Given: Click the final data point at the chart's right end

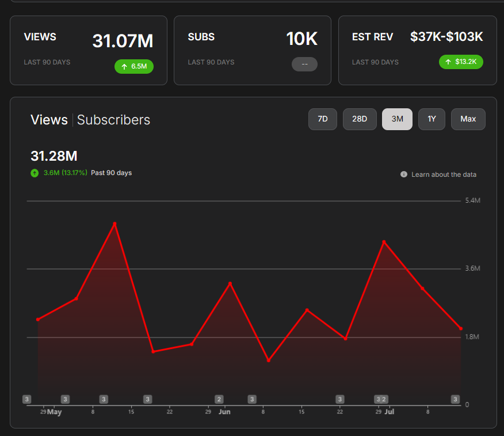Looking at the screenshot, I should [461, 328].
